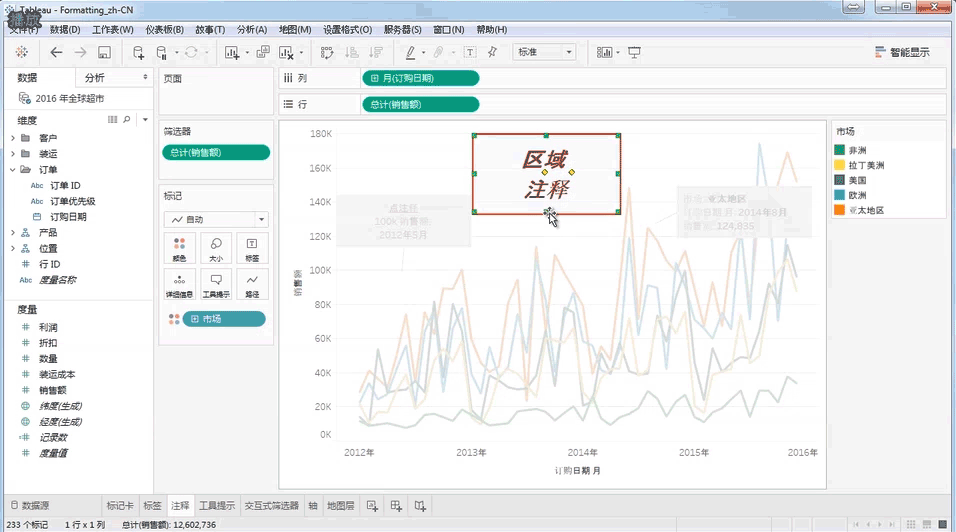The width and height of the screenshot is (956, 532).
Task: Click the search icon in the dimensions pane
Action: (126, 119)
